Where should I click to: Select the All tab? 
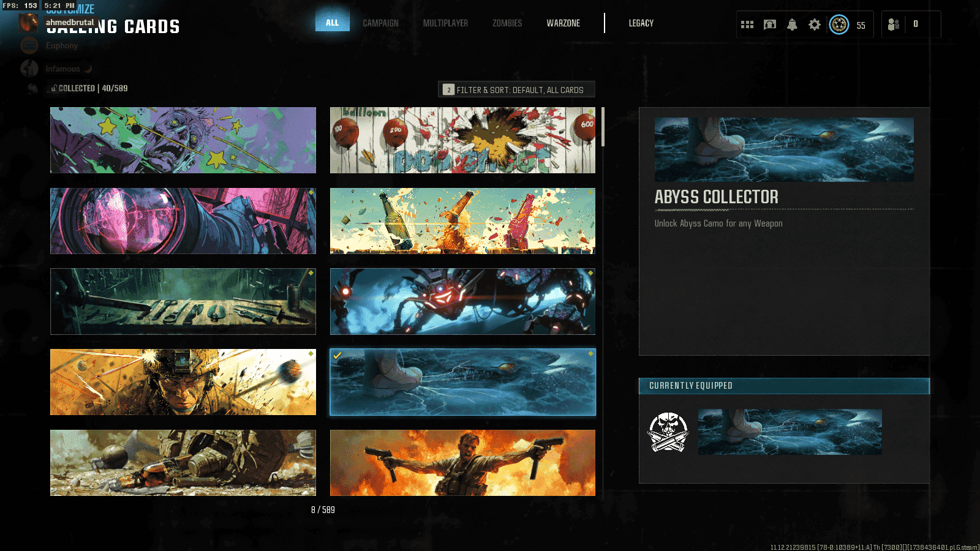pos(332,23)
